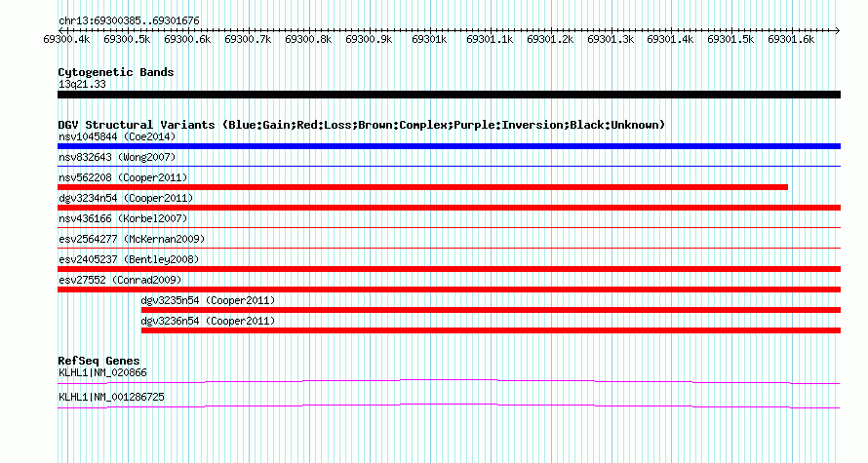
Task: Click the 69301.2k ruler tick label
Action: tap(550, 40)
